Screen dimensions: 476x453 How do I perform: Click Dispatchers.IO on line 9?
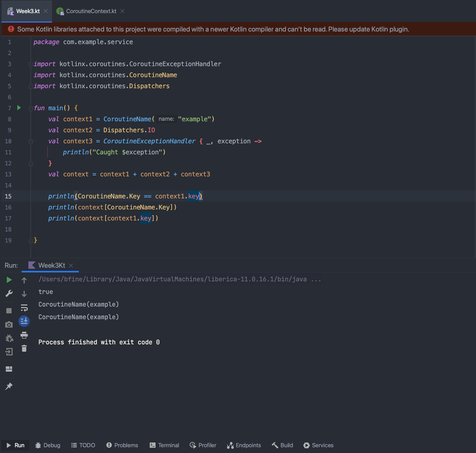point(129,130)
